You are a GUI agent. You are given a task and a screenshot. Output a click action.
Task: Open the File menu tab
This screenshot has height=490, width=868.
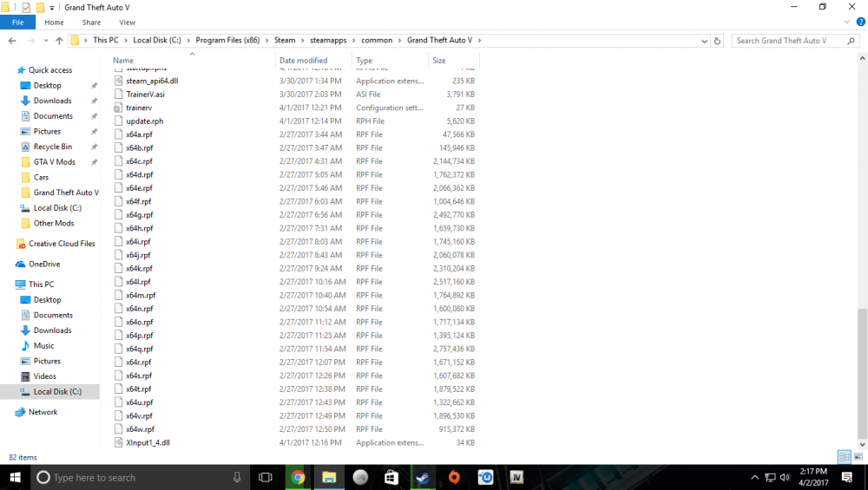tap(17, 23)
